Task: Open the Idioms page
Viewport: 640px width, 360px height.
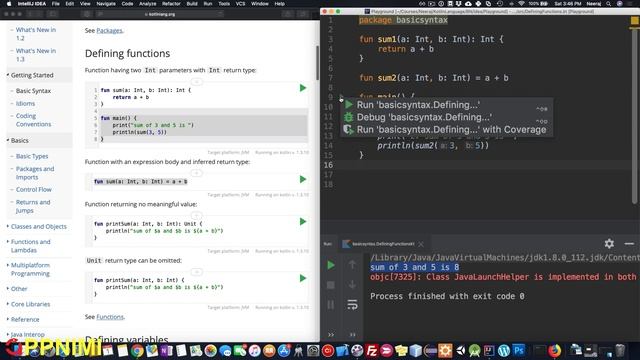Action: pyautogui.click(x=25, y=104)
